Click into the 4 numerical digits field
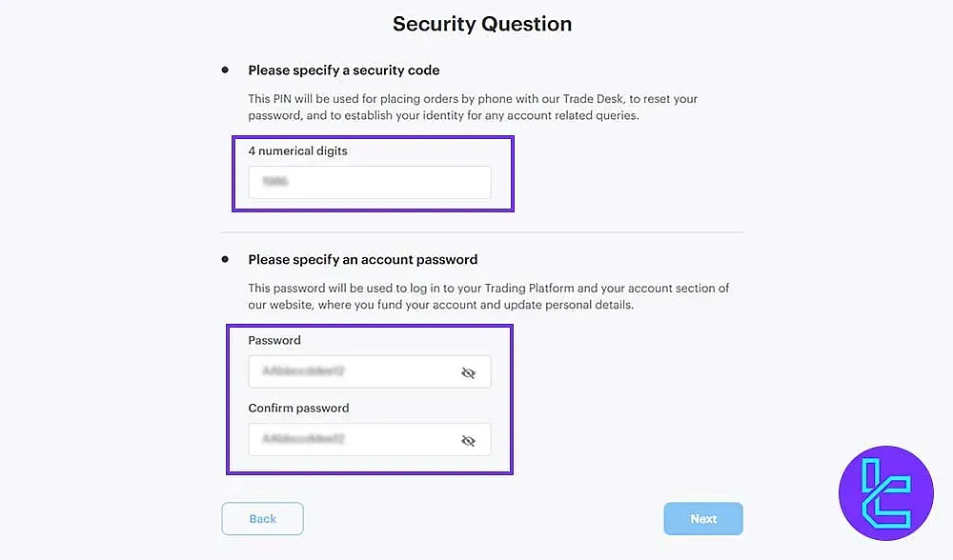 click(x=370, y=182)
